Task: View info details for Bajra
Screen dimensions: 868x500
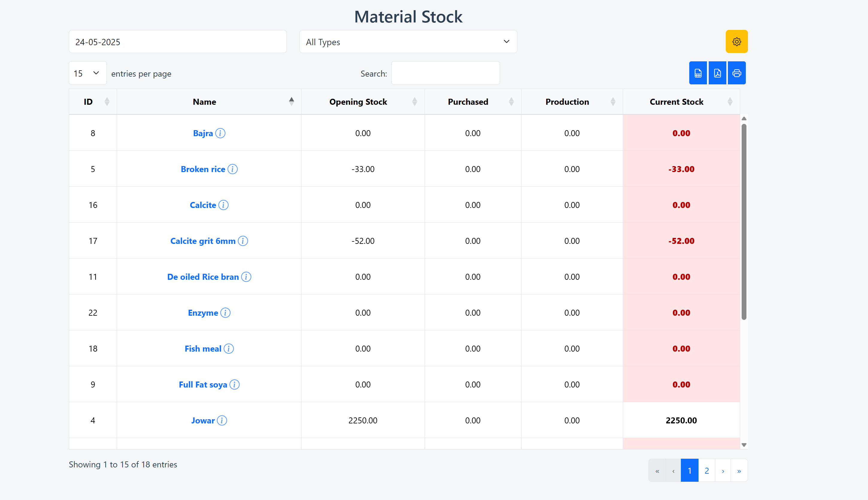Action: (x=221, y=133)
